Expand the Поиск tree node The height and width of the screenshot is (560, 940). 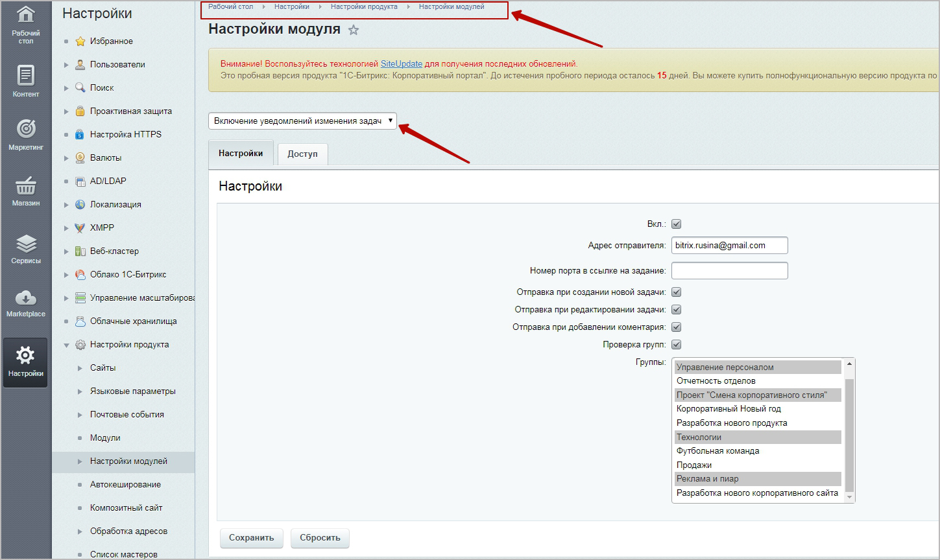(66, 88)
